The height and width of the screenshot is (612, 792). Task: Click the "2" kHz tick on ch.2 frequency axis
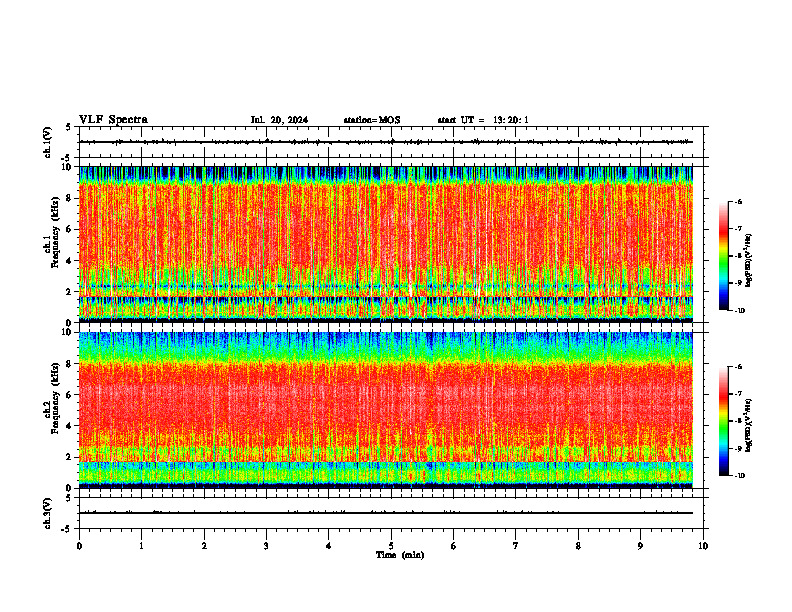[x=70, y=457]
